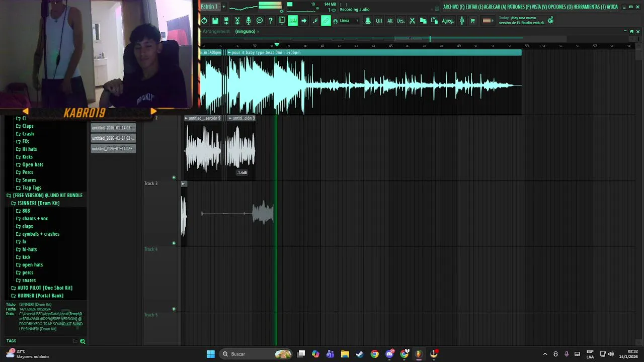Click the globe news icon in toolbar
644x362 pixels.
pyautogui.click(x=550, y=20)
